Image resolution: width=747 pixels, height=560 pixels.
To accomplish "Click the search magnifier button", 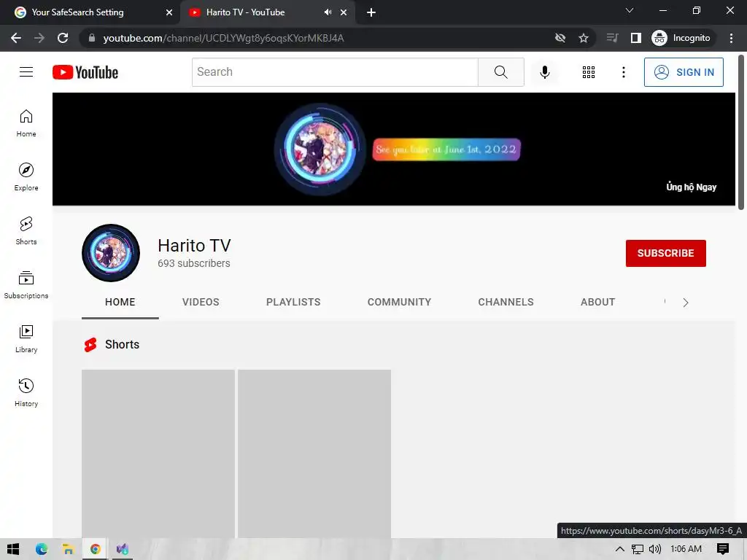I will (x=500, y=72).
